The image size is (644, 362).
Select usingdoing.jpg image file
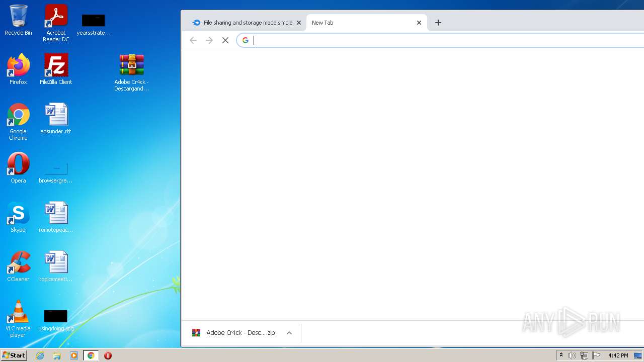tap(56, 321)
